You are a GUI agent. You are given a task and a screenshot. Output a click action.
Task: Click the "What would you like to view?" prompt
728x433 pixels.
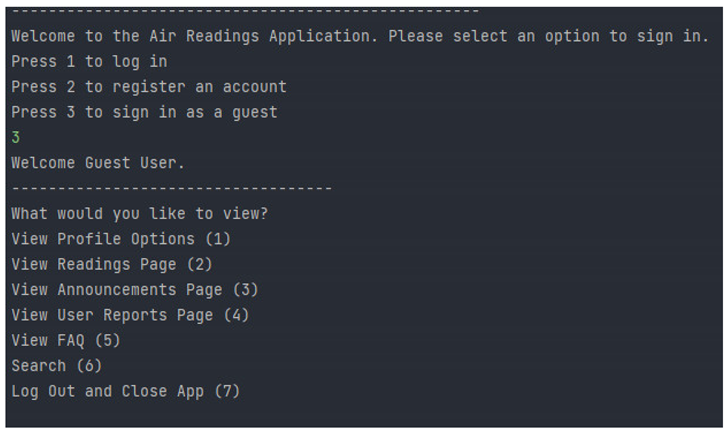click(x=139, y=213)
